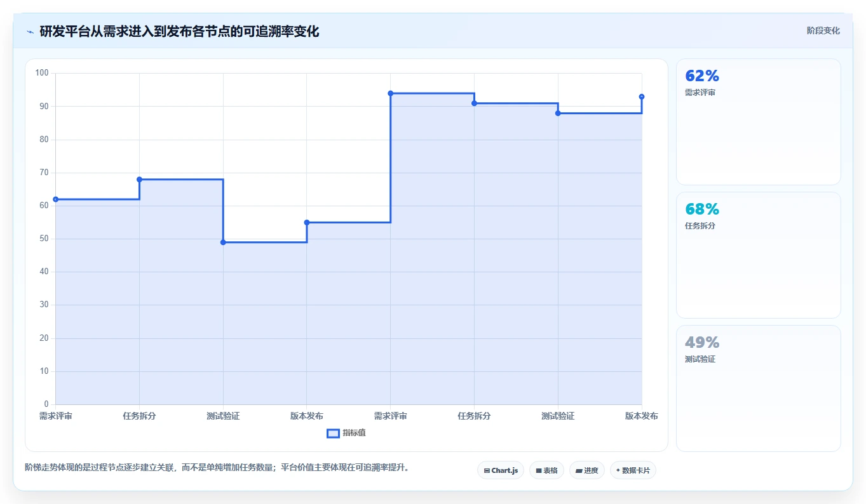Click the y-axis label 100
Viewport: 866px width, 504px height.
click(x=42, y=73)
